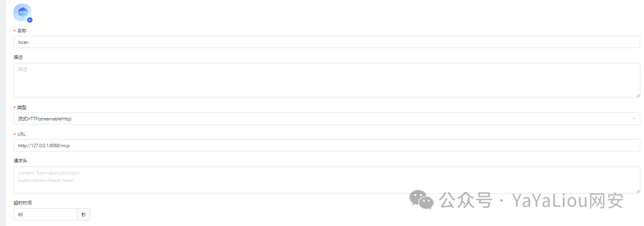This screenshot has width=644, height=226.
Task: Click the YaYaLiou网安 watermark text
Action: (568, 200)
